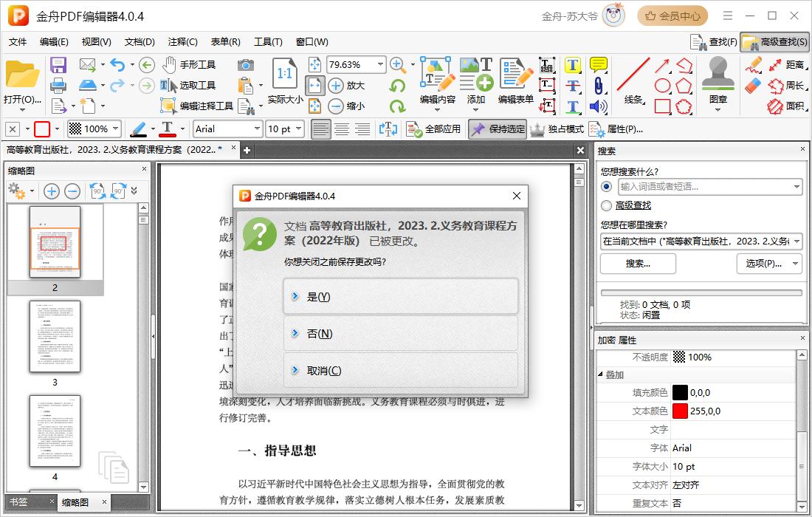
Task: Select the Edit Form (编辑表单) tool
Action: tap(516, 81)
